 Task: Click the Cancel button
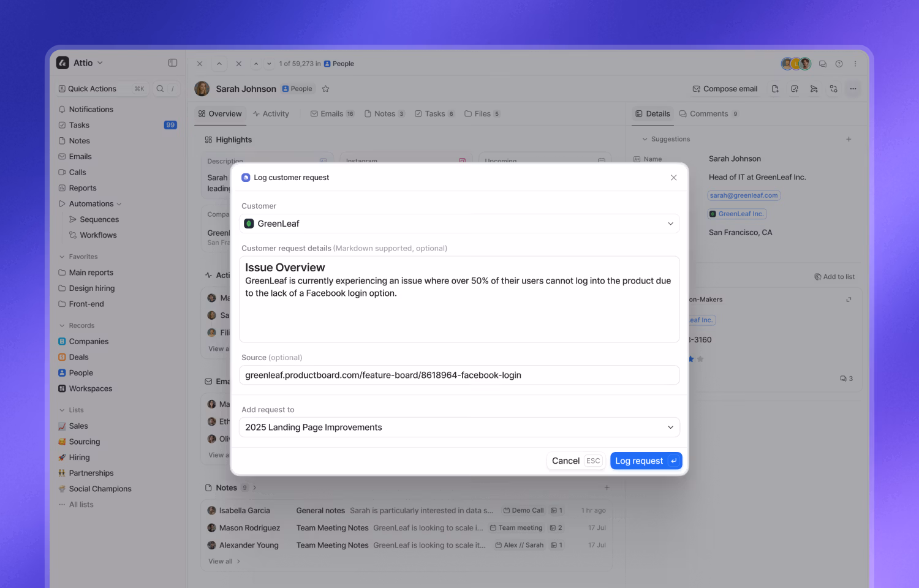[576, 461]
